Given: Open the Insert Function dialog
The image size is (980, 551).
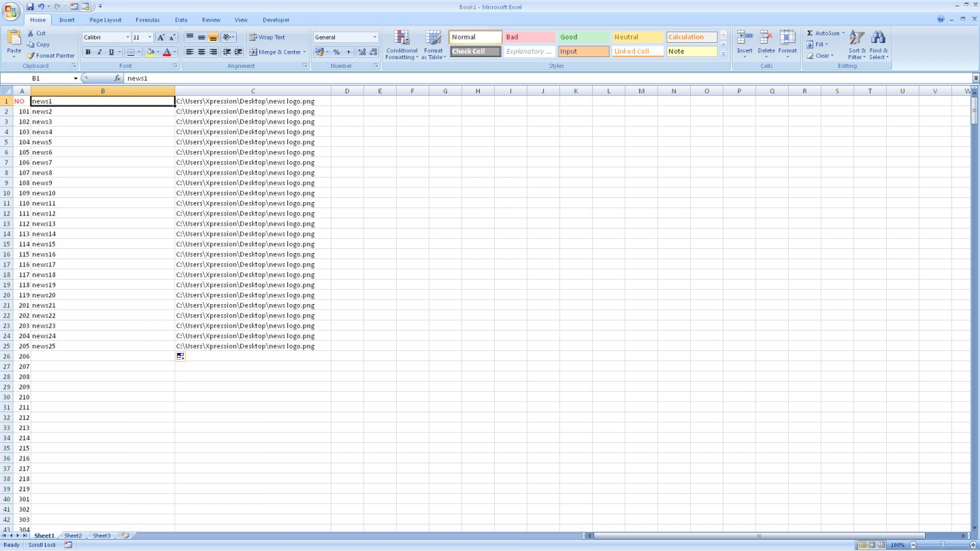Looking at the screenshot, I should (118, 78).
